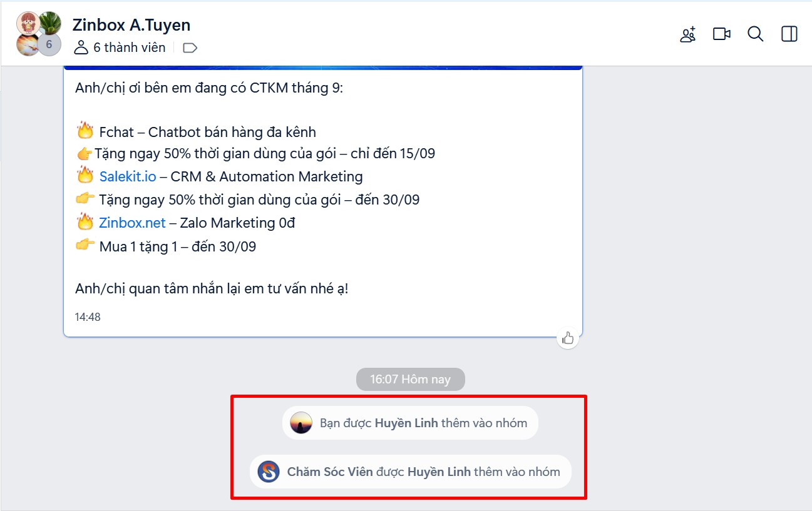Open the group avatar cluster in the header
The height and width of the screenshot is (511, 812).
39,34
